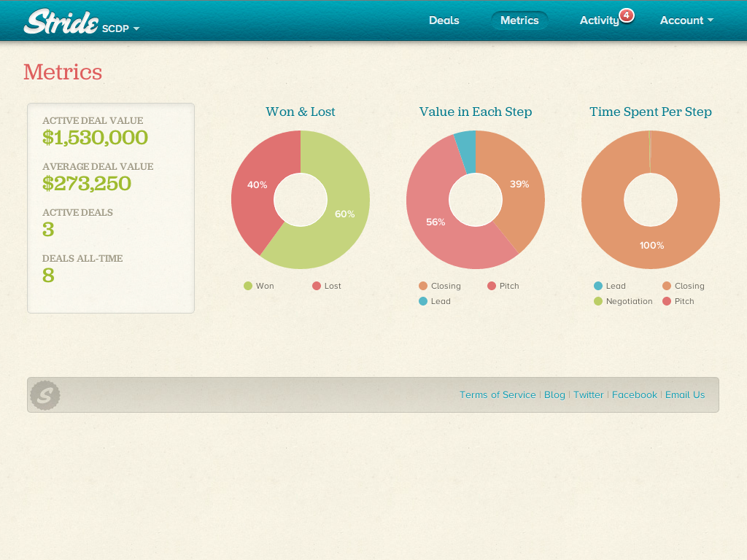Click the 60% Won slice of donut chart

[344, 214]
